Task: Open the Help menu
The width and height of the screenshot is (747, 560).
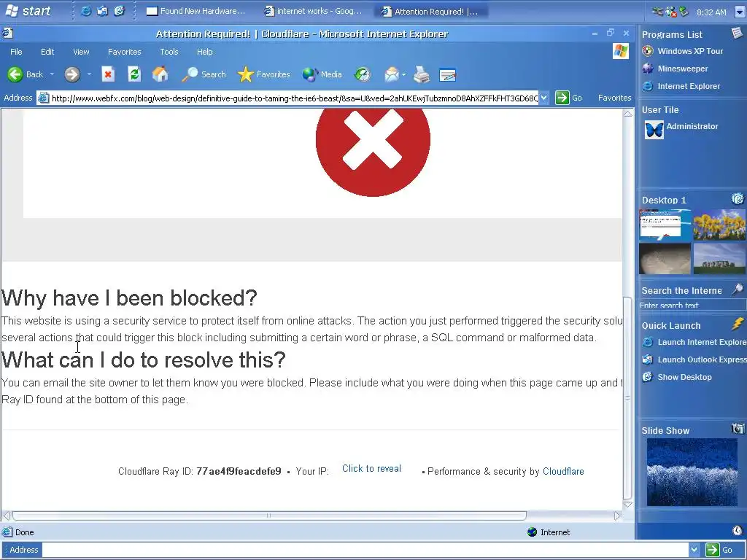Action: (205, 52)
